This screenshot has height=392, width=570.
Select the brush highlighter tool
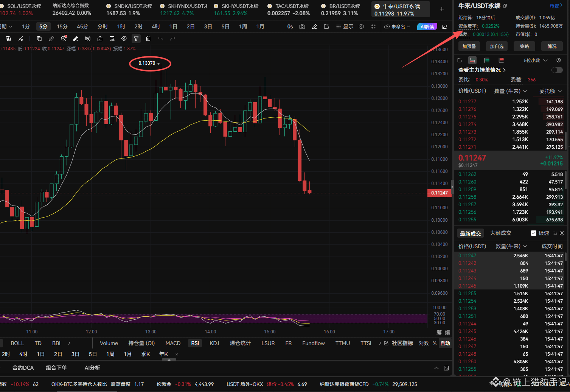76,39
